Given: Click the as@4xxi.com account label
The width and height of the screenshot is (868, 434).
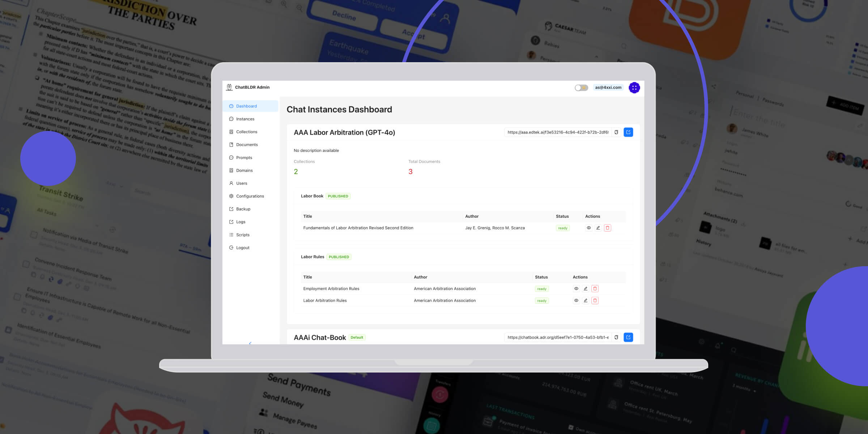Looking at the screenshot, I should coord(608,88).
